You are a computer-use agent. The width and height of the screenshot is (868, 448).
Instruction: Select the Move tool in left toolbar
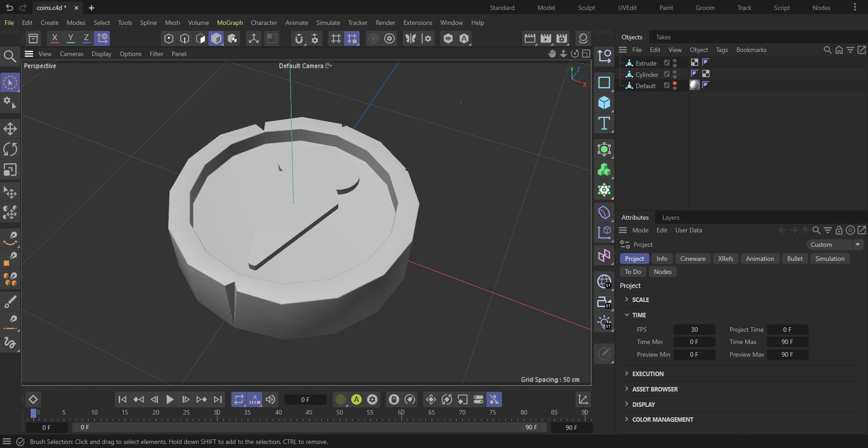coord(10,129)
